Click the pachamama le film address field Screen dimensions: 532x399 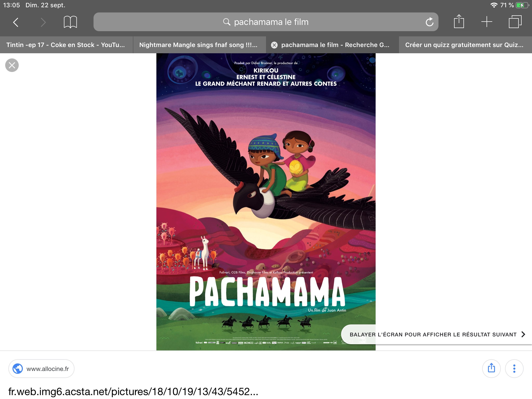(266, 22)
